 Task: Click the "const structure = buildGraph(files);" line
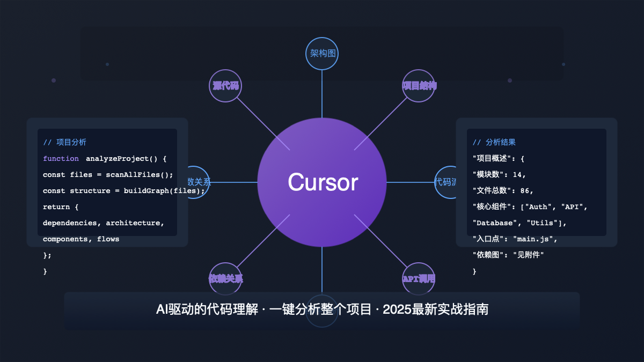point(124,191)
